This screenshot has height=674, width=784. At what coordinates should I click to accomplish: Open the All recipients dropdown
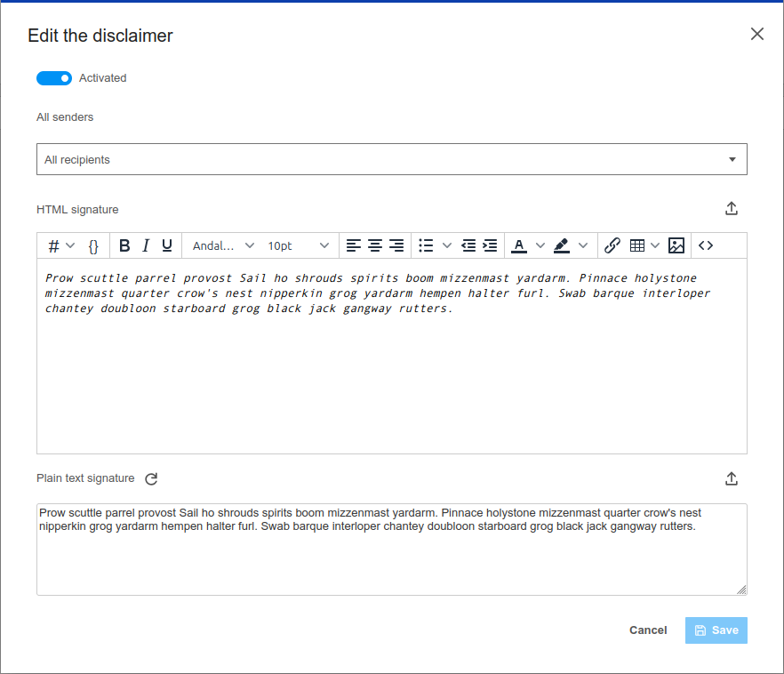391,160
